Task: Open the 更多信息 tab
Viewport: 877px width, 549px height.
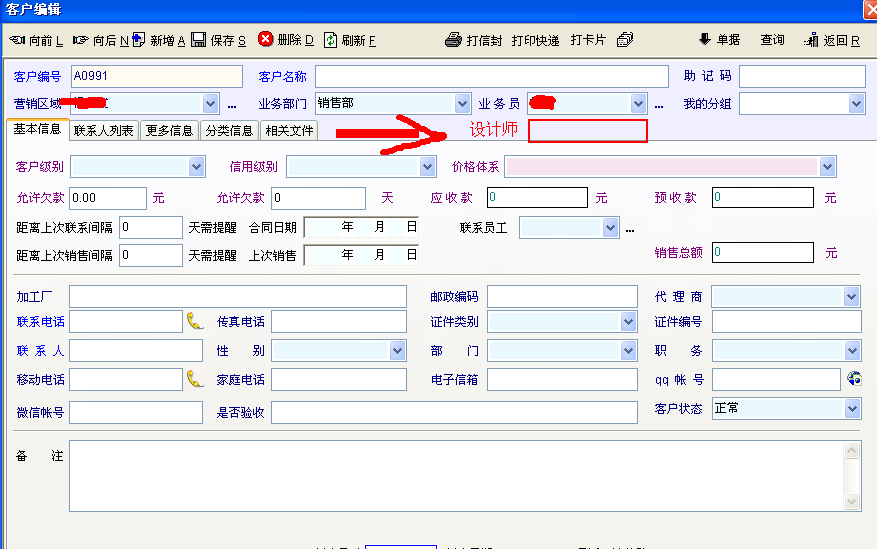Action: click(x=169, y=130)
